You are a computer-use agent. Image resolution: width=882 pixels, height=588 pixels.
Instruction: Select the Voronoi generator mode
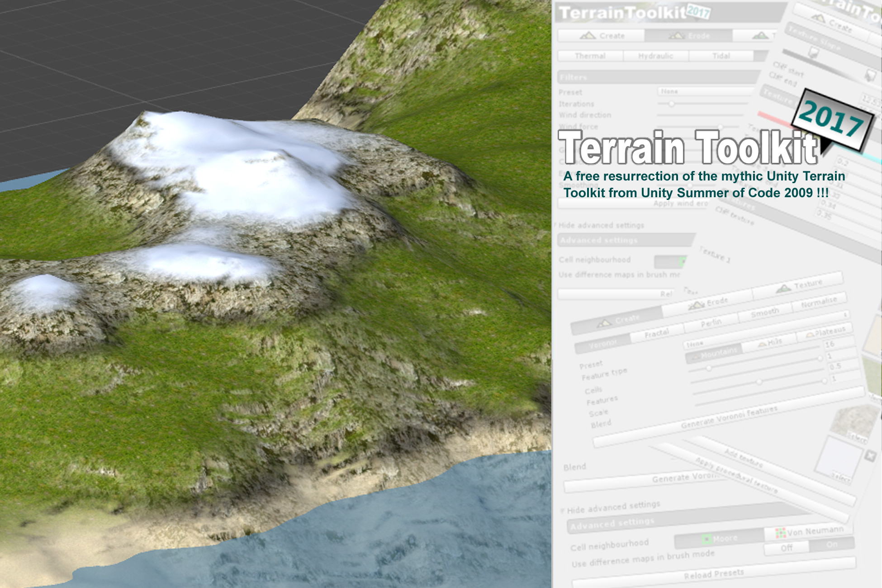pyautogui.click(x=603, y=344)
